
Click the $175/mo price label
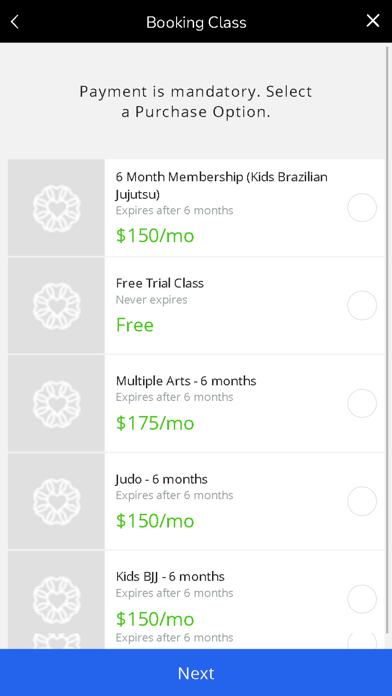click(x=155, y=423)
